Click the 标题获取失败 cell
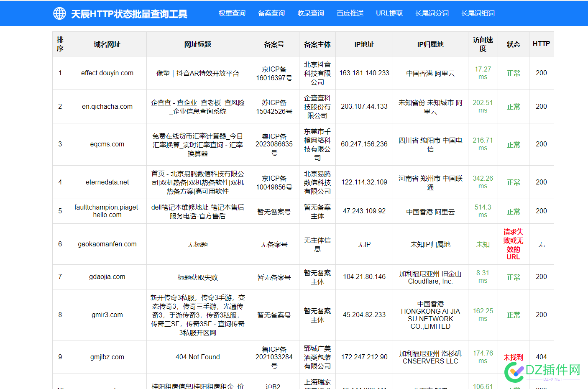The width and height of the screenshot is (588, 389). (x=198, y=277)
